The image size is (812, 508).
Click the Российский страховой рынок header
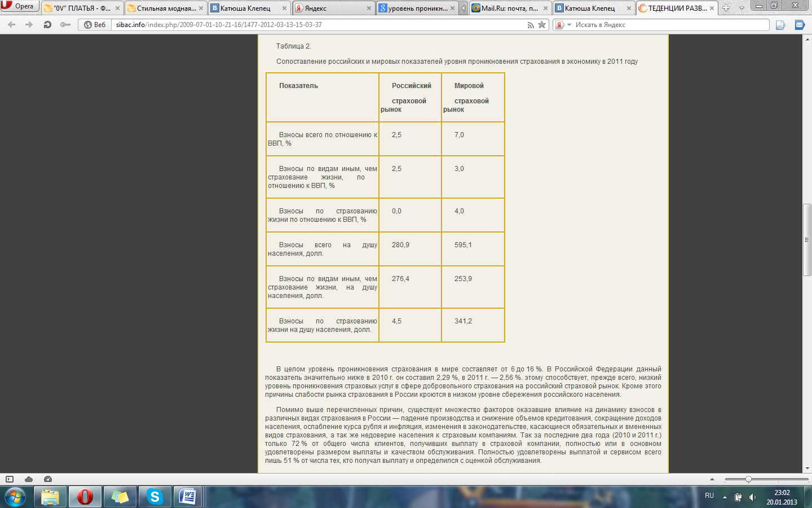[x=410, y=97]
